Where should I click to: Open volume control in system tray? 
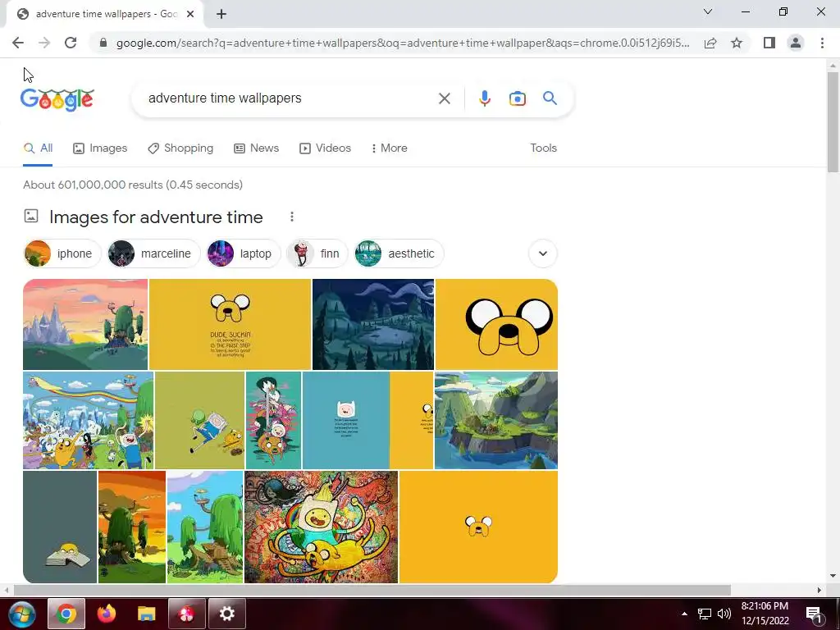pos(724,614)
